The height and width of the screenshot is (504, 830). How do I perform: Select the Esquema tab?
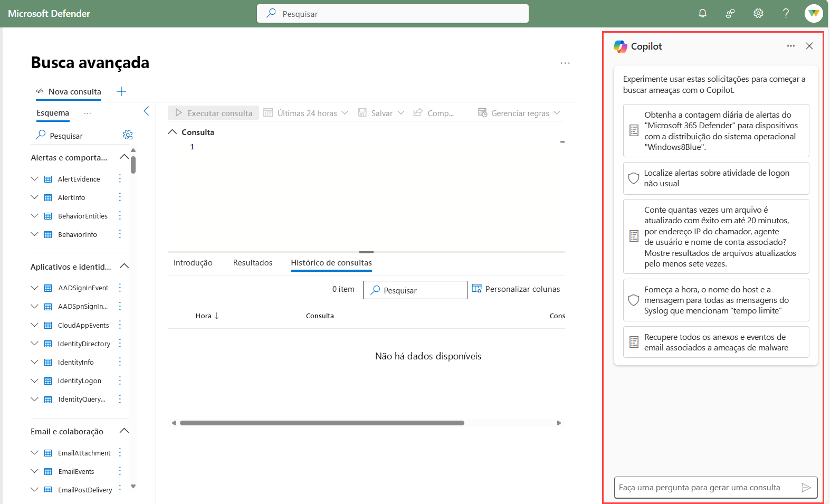click(53, 113)
